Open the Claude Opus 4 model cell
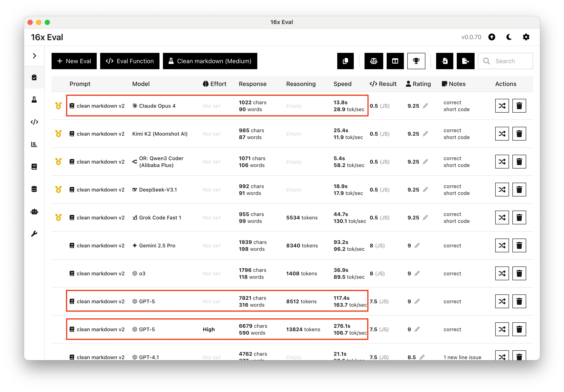 coord(154,106)
